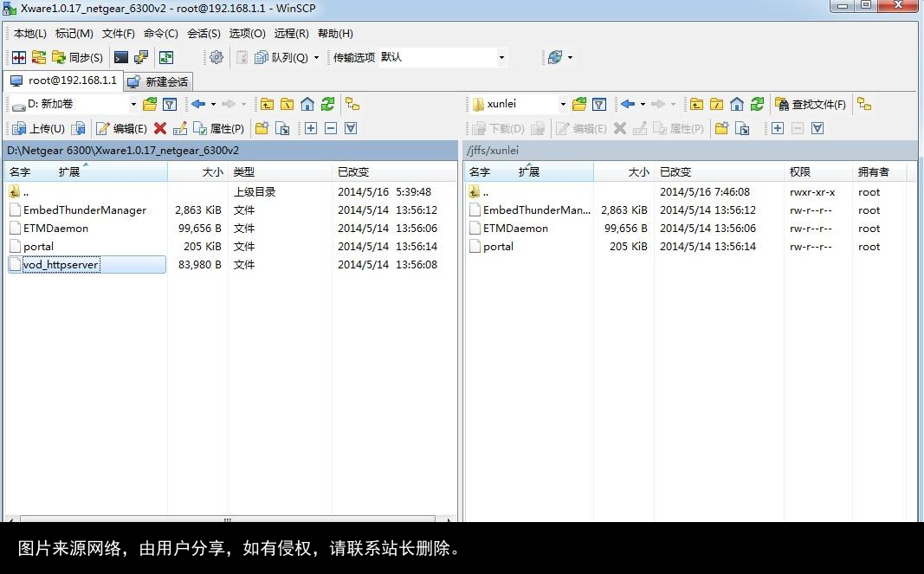
Task: Open the 传输选项 默认 transfer settings dropdown
Action: (x=501, y=57)
